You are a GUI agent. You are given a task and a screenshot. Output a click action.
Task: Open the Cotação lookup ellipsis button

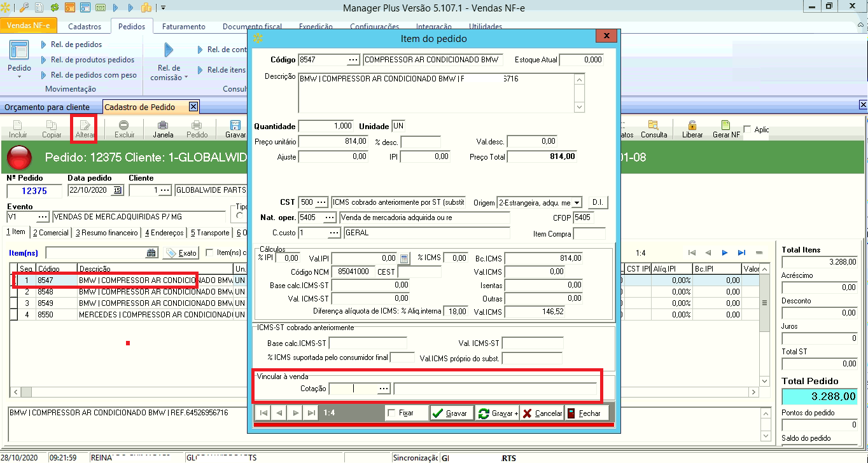coord(383,389)
